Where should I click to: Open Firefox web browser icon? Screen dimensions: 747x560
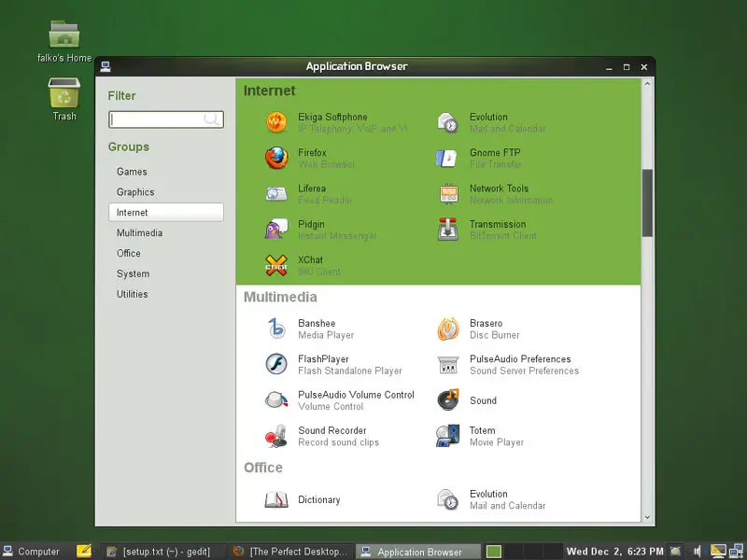tap(276, 158)
